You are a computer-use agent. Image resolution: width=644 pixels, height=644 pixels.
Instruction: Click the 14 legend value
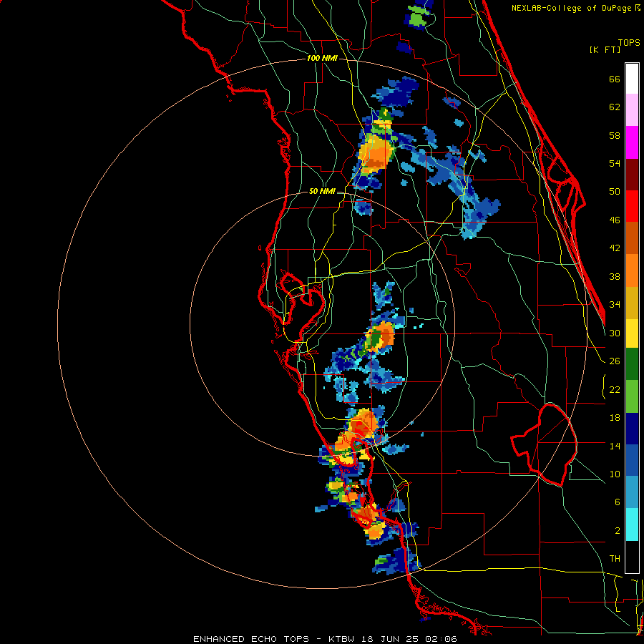coord(615,446)
